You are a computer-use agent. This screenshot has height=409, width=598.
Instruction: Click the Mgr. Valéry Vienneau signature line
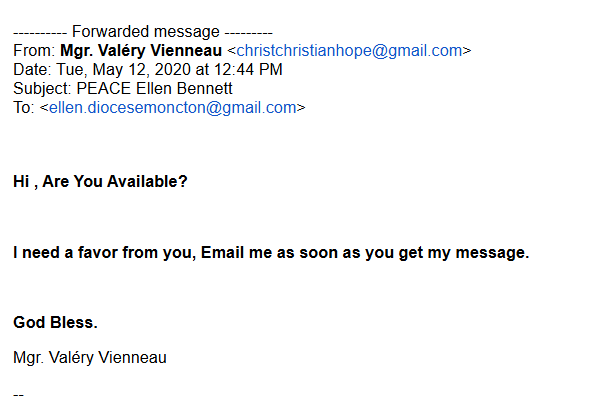90,358
